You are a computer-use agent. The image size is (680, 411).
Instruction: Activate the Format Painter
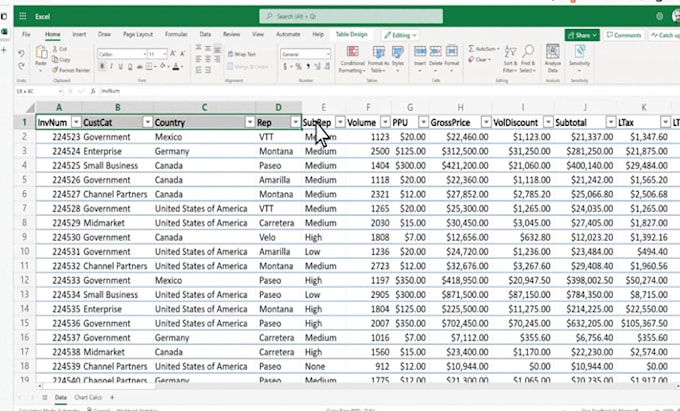(x=71, y=70)
